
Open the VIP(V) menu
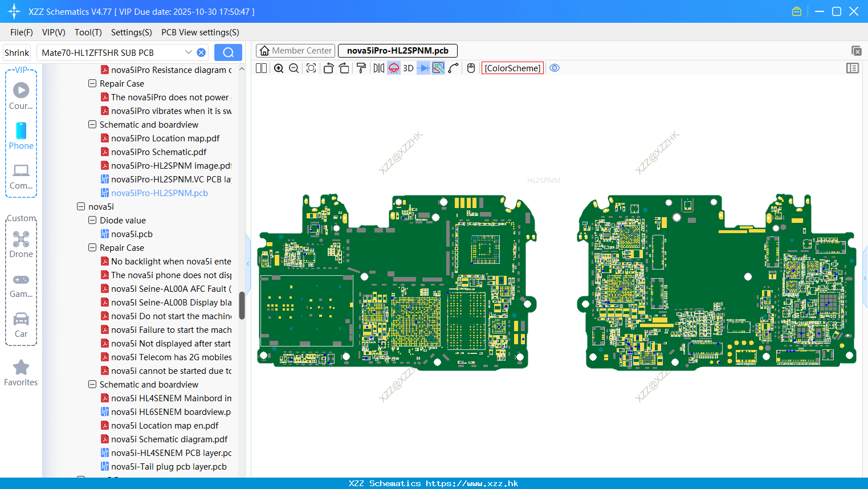pyautogui.click(x=54, y=32)
